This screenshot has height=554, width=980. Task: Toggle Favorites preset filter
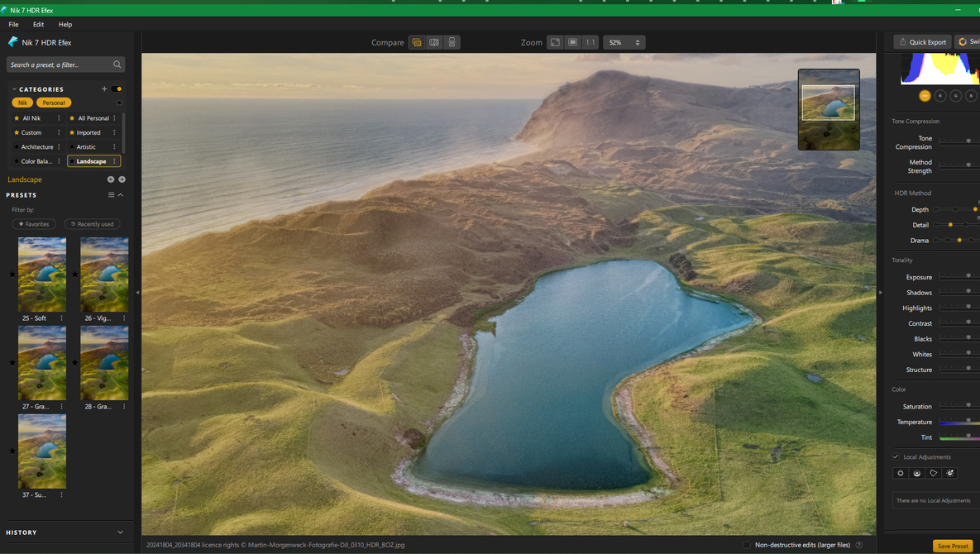34,223
